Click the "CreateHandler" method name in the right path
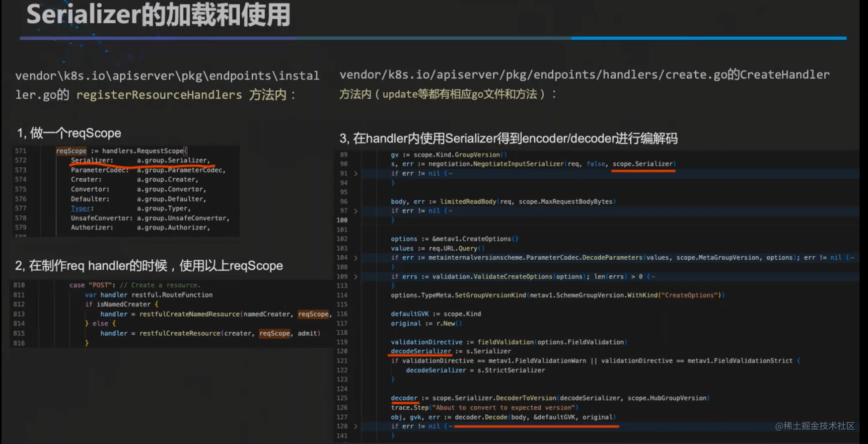This screenshot has width=868, height=444. (x=785, y=74)
